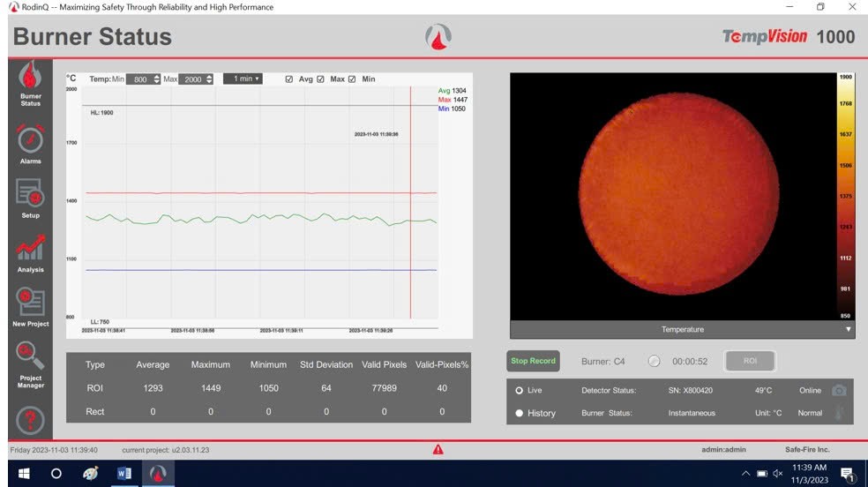Toggle the Max checkbox
Screen dimensions: 868x487
pyautogui.click(x=320, y=79)
